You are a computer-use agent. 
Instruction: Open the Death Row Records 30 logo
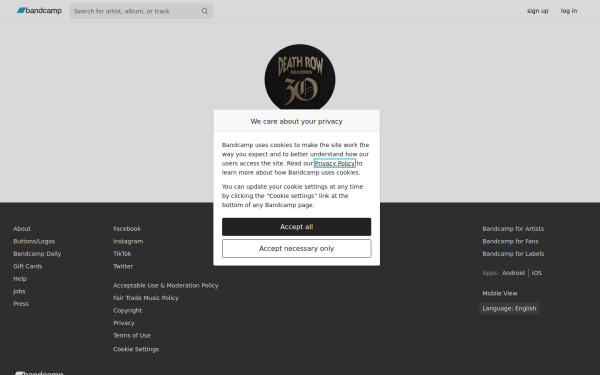tap(300, 77)
